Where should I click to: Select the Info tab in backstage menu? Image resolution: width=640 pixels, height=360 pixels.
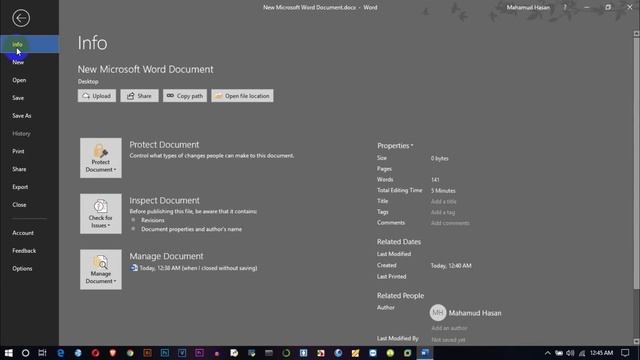pos(29,44)
